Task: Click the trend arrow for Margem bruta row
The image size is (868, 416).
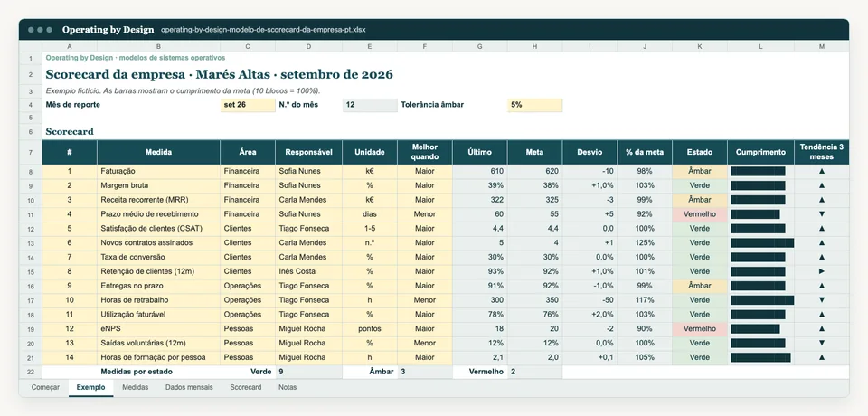Action: coord(822,185)
